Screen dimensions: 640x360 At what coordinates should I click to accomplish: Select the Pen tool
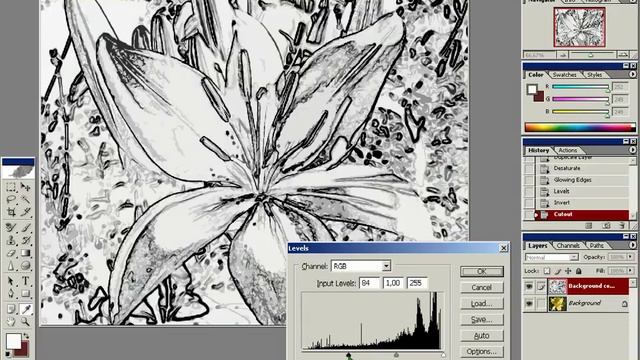(x=11, y=294)
